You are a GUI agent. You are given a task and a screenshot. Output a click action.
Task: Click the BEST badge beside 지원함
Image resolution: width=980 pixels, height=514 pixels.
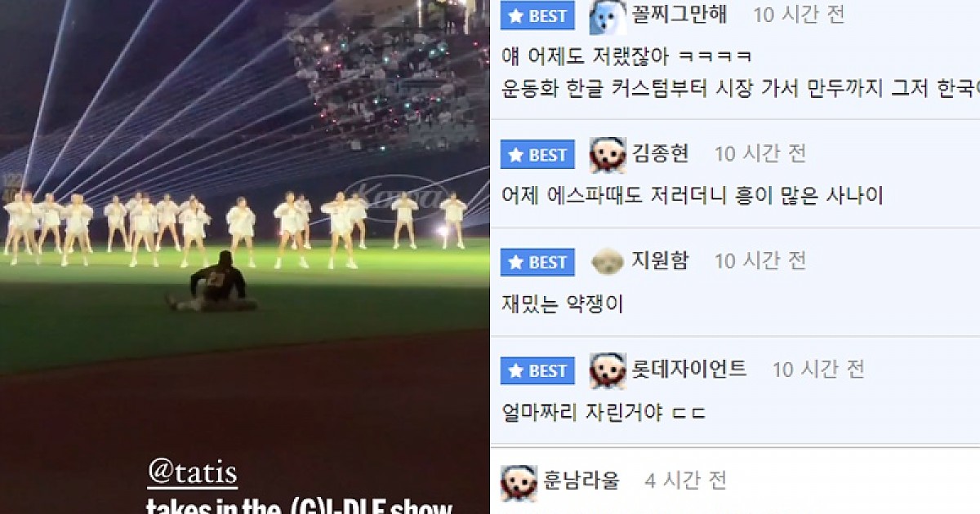click(x=537, y=262)
